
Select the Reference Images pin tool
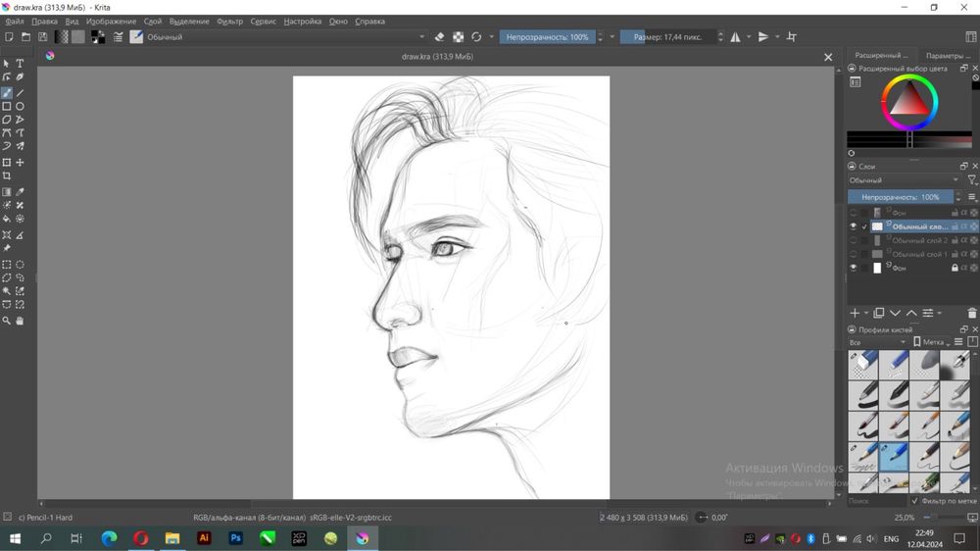pos(6,248)
